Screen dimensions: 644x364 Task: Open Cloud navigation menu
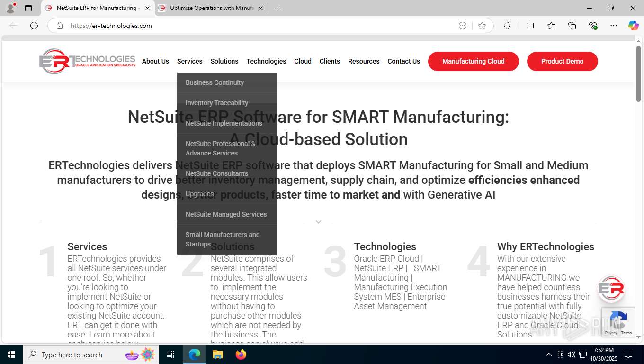(x=303, y=61)
